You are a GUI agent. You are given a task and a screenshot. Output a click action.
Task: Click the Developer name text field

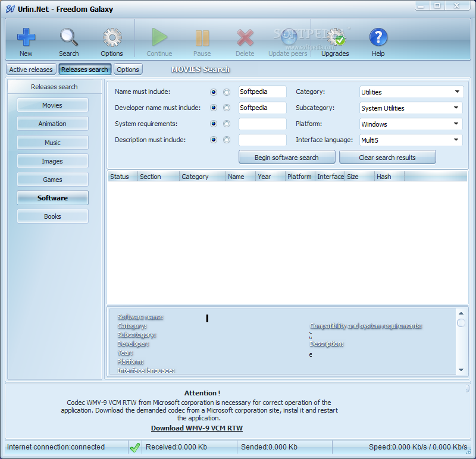(x=262, y=108)
